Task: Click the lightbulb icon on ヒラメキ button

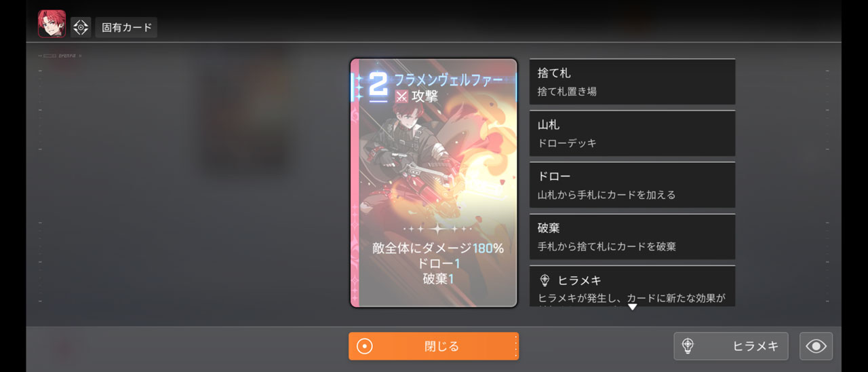Action: pos(688,346)
